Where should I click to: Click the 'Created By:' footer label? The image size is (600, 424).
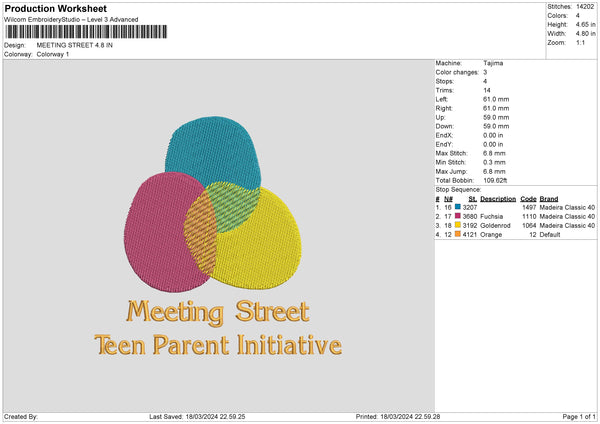(21, 416)
